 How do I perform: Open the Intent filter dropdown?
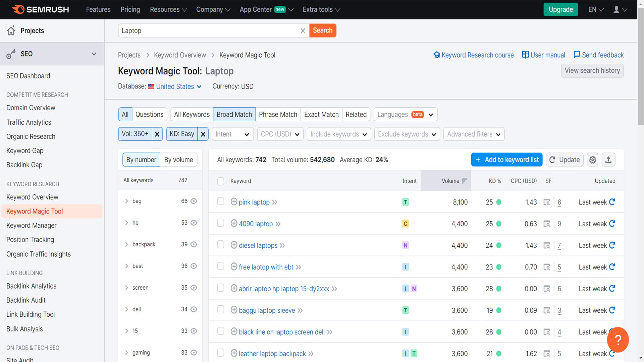pyautogui.click(x=232, y=134)
